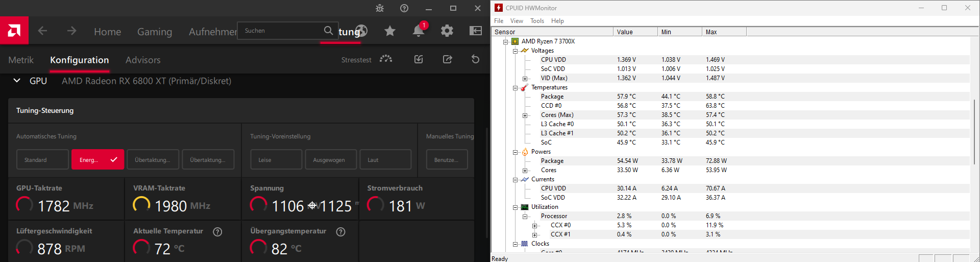Select the Leise tuning preset
Viewport: 980px width, 262px height.
click(x=276, y=159)
